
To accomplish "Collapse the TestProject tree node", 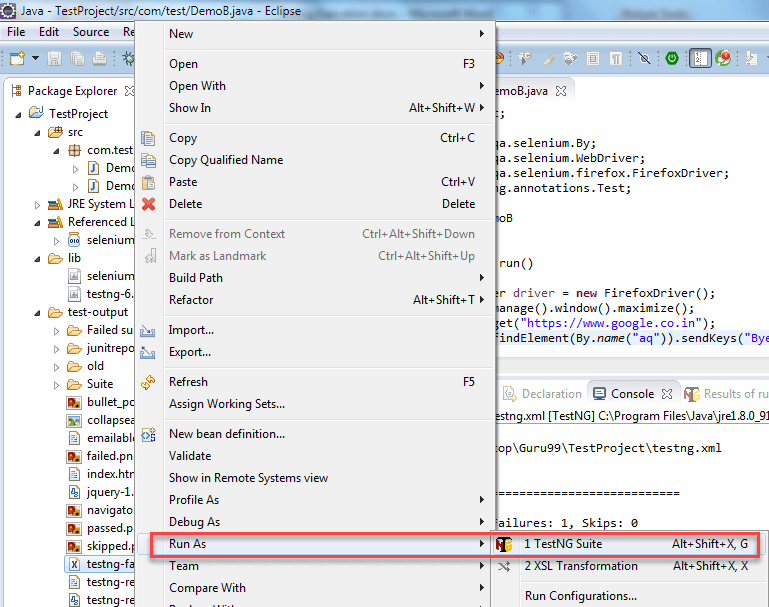I will pyautogui.click(x=18, y=114).
